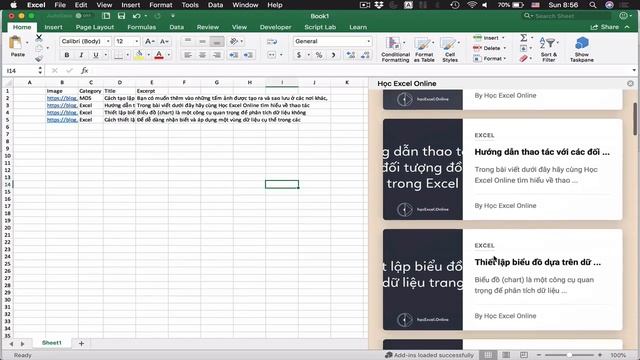Viewport: 640px width, 360px height.
Task: Open the font color dropdown arrow
Action: click(x=169, y=55)
